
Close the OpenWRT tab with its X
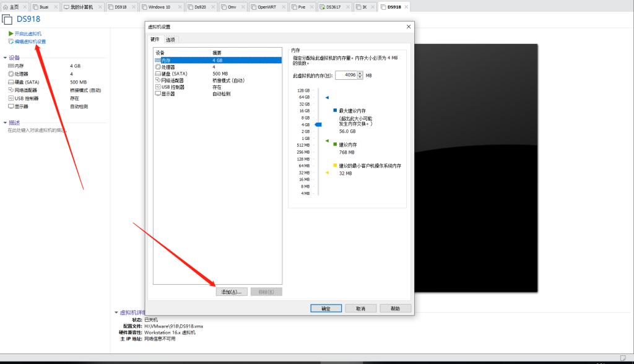tap(284, 7)
